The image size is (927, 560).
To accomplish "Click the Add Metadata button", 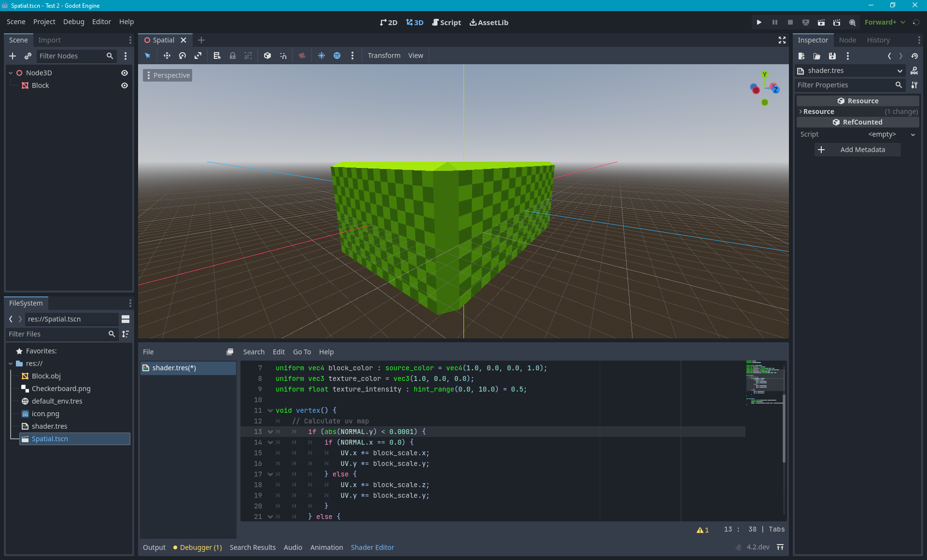I will tap(857, 150).
